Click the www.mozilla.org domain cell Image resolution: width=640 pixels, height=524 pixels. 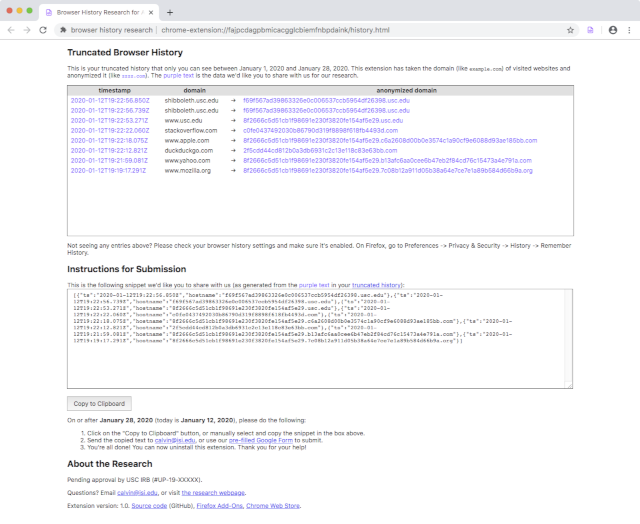(x=188, y=171)
